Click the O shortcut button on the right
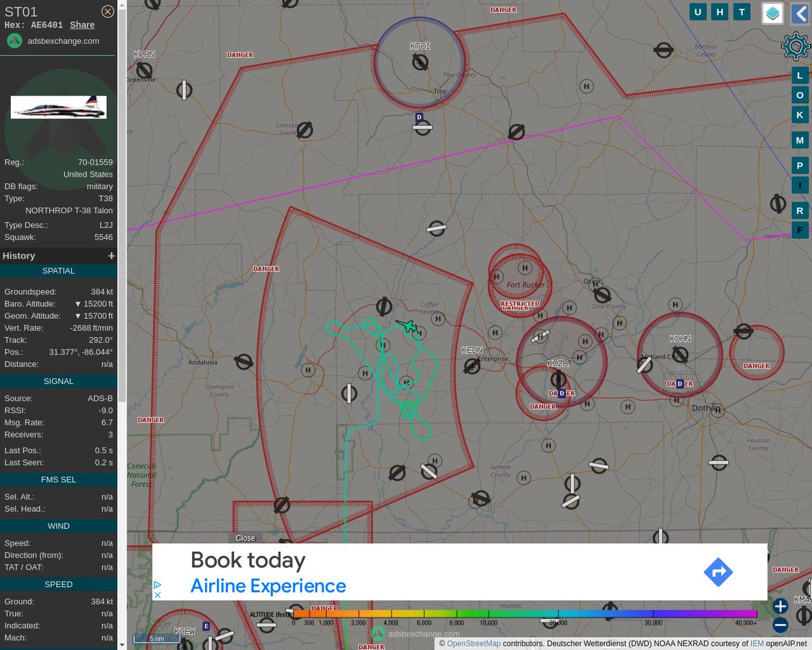The image size is (812, 650). 800,95
